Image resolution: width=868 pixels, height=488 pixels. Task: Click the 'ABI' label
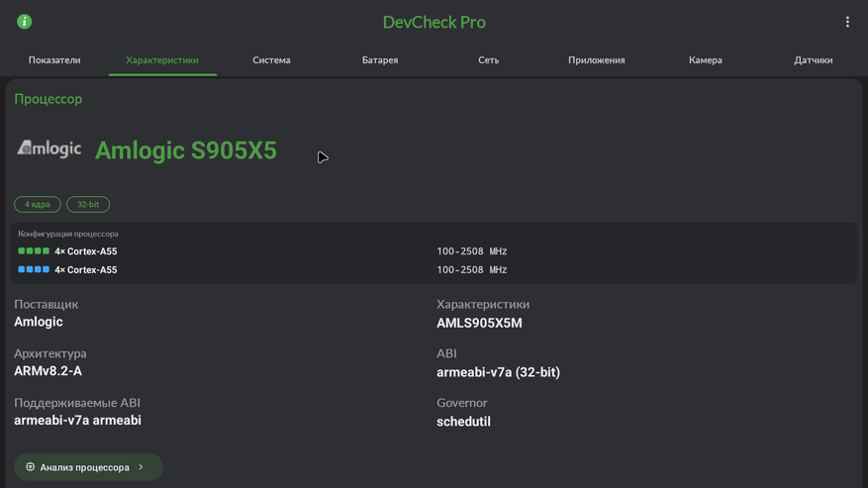pyautogui.click(x=446, y=353)
